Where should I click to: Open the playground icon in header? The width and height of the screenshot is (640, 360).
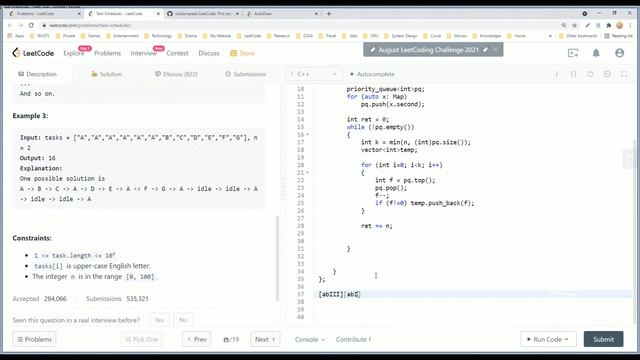[x=573, y=53]
